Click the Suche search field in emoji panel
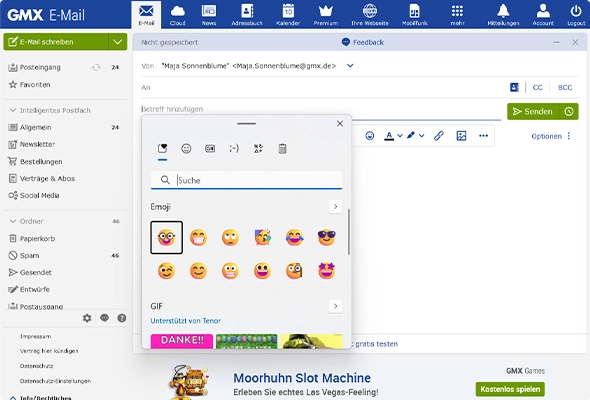This screenshot has width=590, height=400. coord(246,180)
